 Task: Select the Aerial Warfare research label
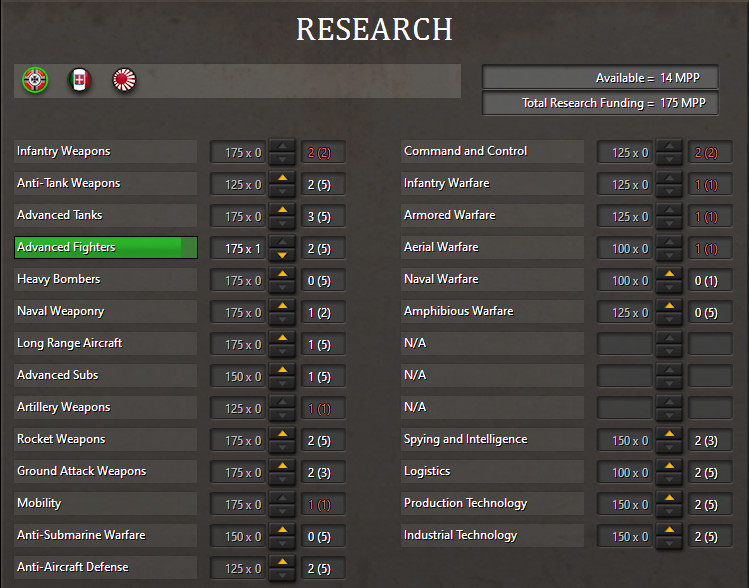492,247
